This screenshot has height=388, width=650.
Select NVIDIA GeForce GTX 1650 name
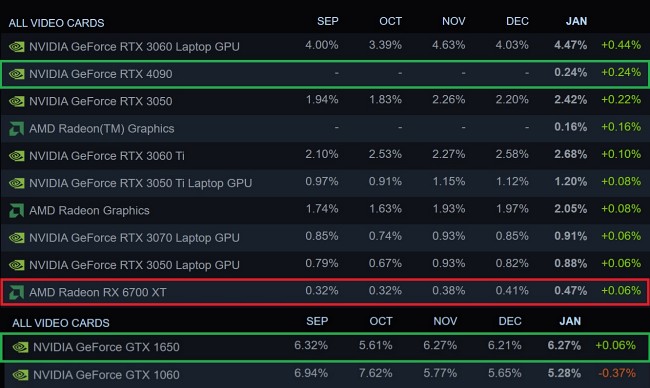pos(106,347)
